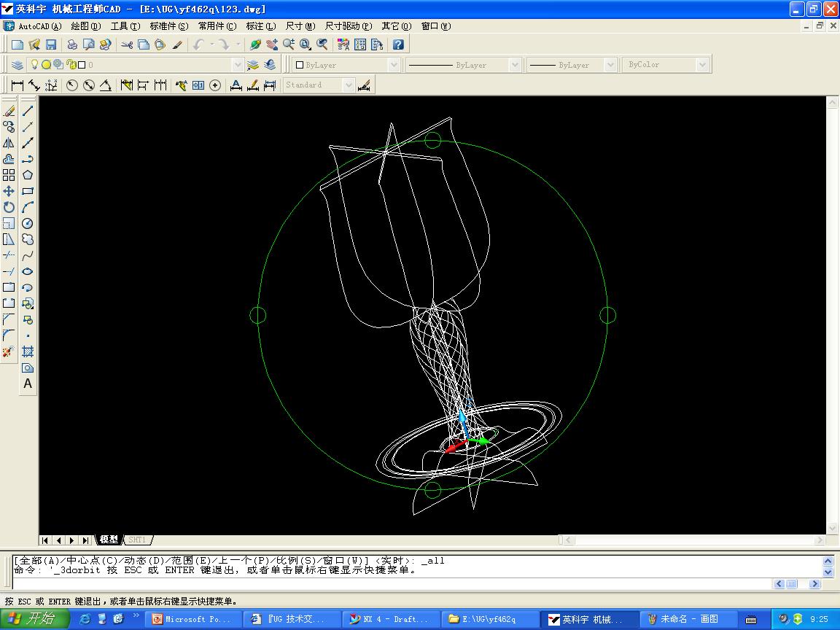Pick the Polygon tool
840x630 pixels.
tap(28, 175)
